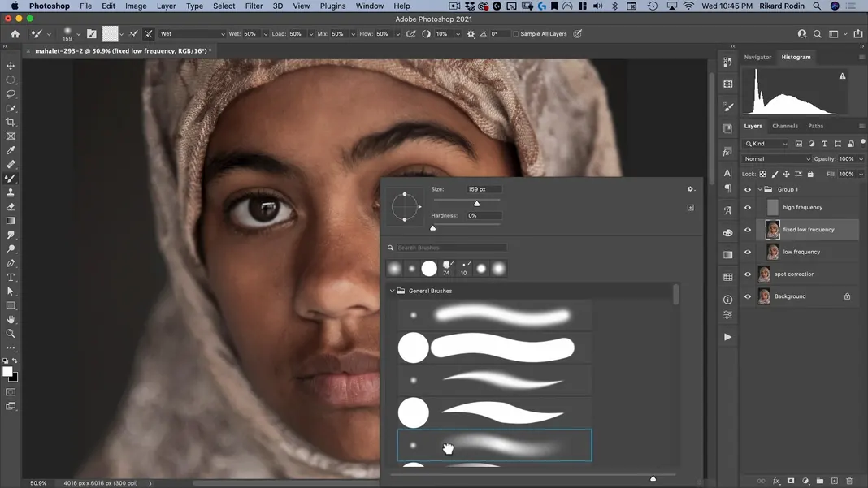Select the Path Selection tool

11,291
